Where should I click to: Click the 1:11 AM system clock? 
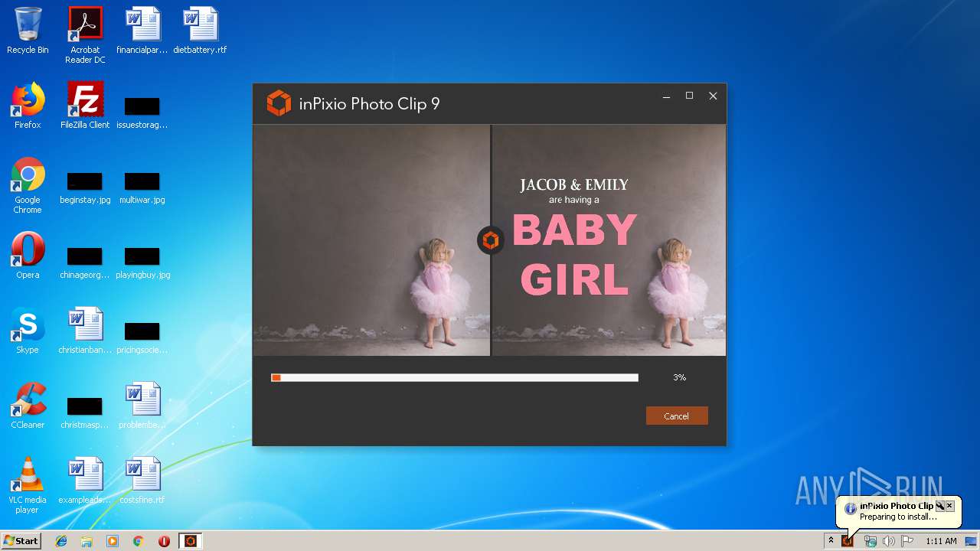click(941, 541)
